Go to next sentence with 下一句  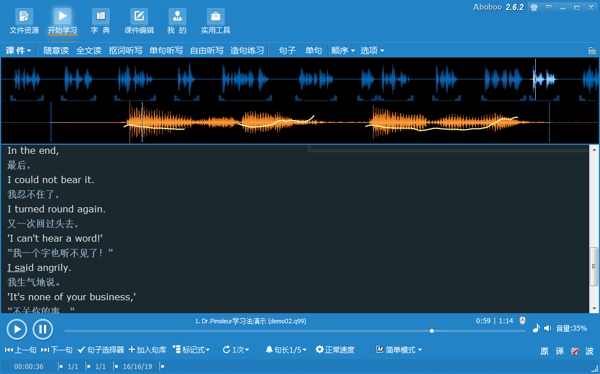pos(56,350)
